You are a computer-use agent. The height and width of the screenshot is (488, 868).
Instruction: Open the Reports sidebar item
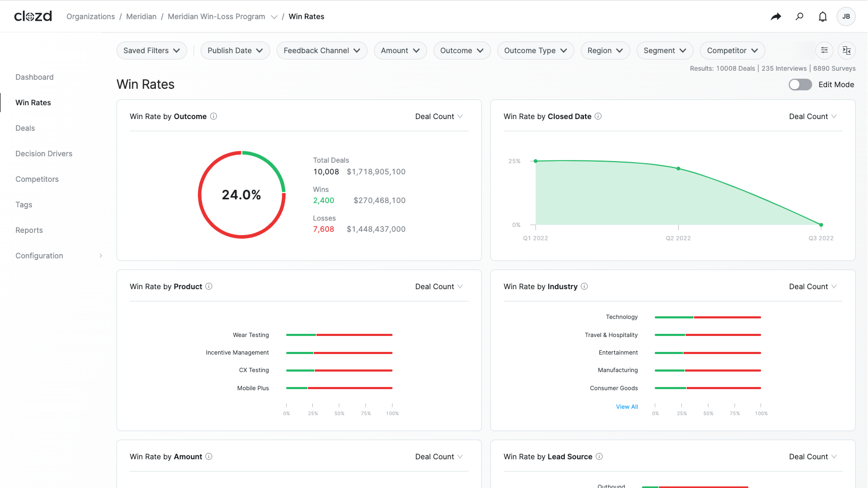(x=29, y=230)
